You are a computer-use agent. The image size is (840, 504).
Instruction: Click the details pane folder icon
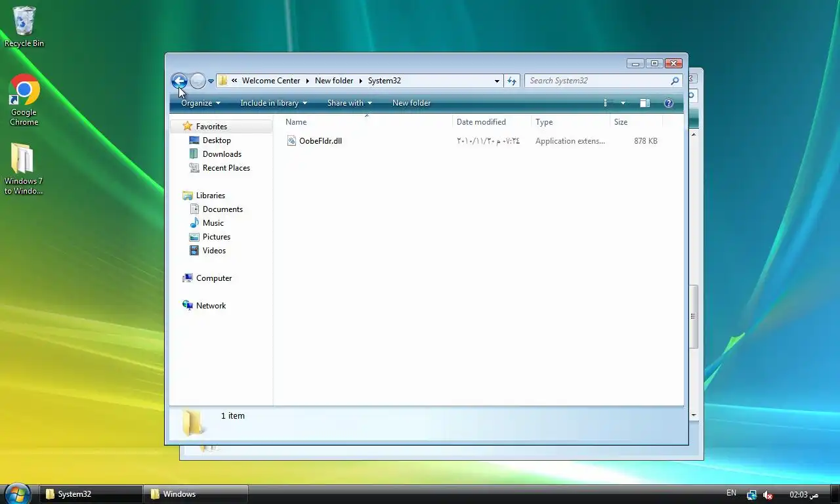192,423
